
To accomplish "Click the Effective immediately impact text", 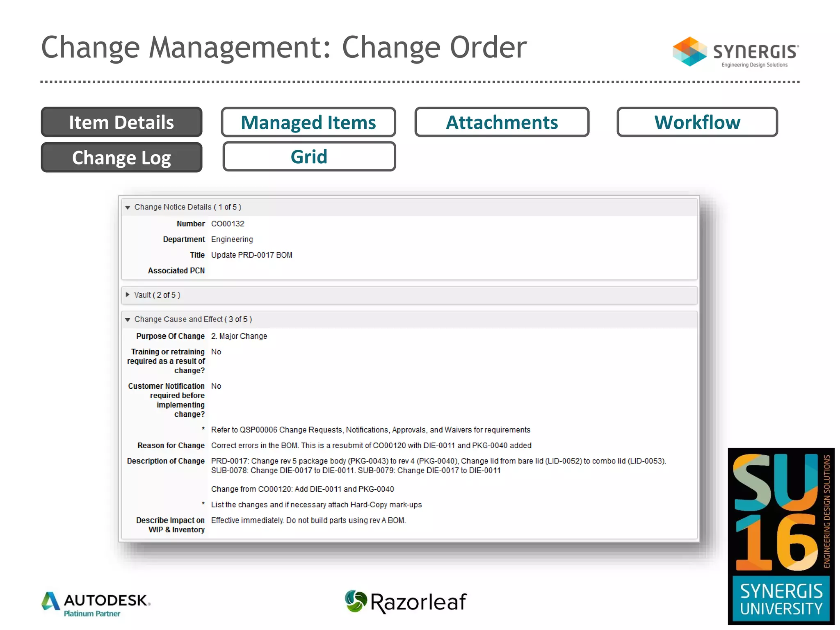I will 308,520.
